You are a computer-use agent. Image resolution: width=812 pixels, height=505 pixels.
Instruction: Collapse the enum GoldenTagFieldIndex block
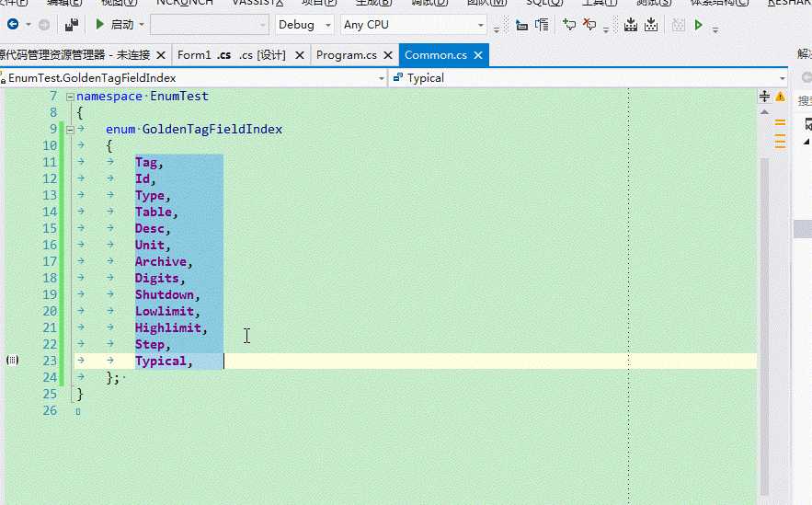70,130
